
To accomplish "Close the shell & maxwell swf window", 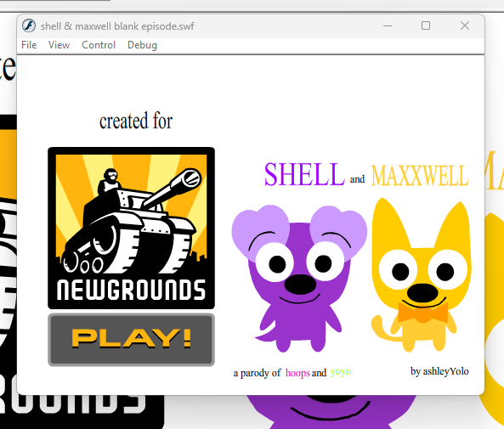I will [465, 25].
